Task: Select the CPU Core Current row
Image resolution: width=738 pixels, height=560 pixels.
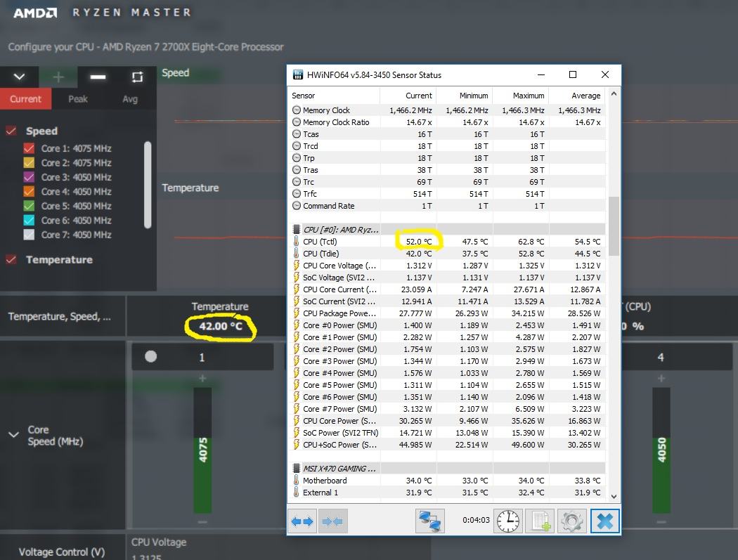Action: 446,289
